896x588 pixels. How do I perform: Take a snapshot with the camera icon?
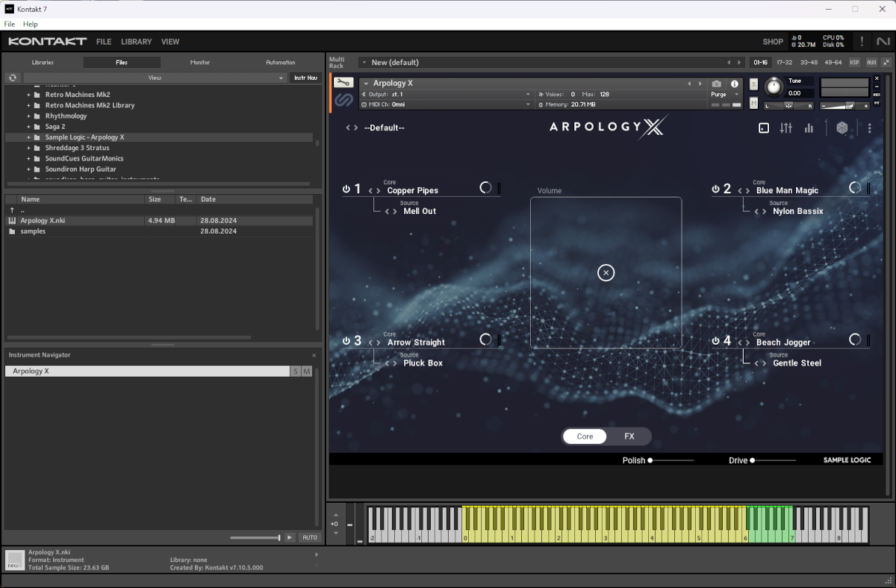[717, 84]
